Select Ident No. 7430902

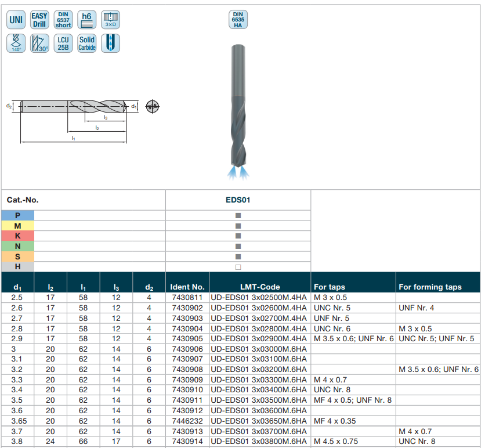point(187,308)
